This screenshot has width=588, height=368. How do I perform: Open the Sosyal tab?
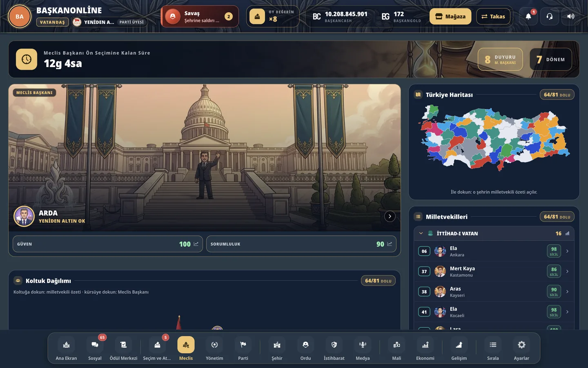[x=95, y=349]
